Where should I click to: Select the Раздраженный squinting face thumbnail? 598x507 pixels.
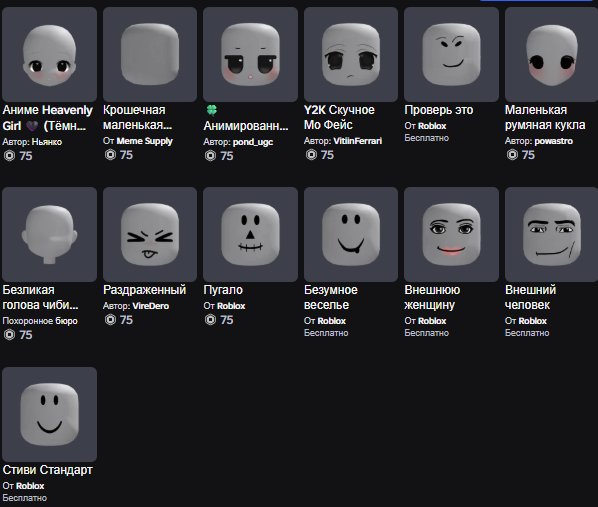pos(150,234)
